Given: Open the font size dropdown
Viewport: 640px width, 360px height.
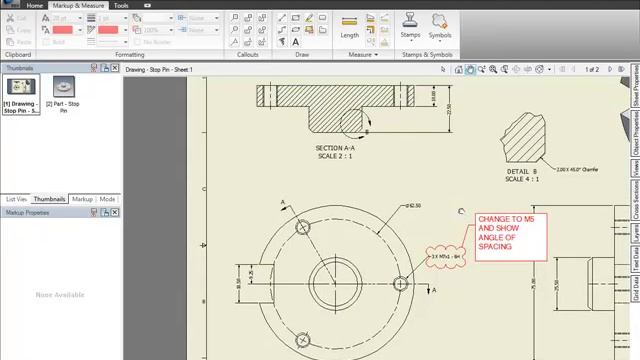Looking at the screenshot, I should 80,18.
